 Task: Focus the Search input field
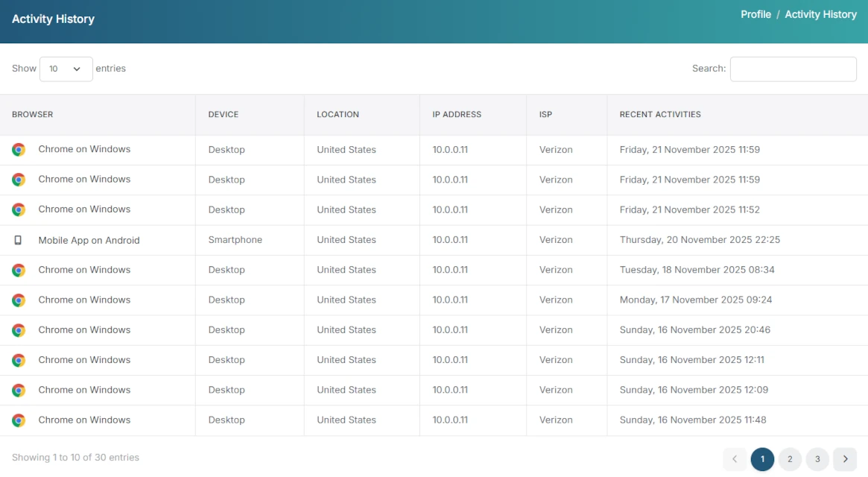point(793,69)
